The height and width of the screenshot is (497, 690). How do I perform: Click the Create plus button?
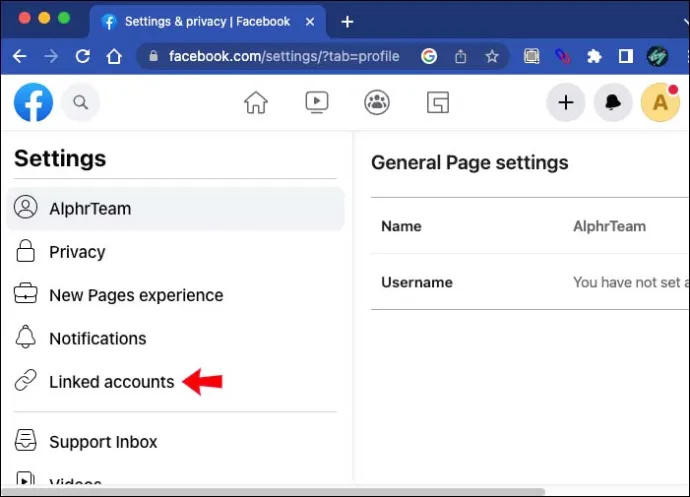tap(565, 102)
